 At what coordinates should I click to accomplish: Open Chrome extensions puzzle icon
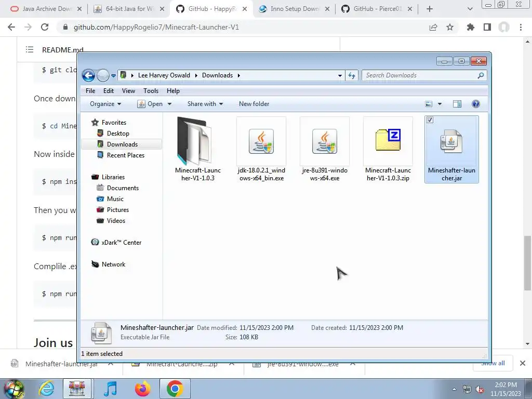pyautogui.click(x=470, y=27)
